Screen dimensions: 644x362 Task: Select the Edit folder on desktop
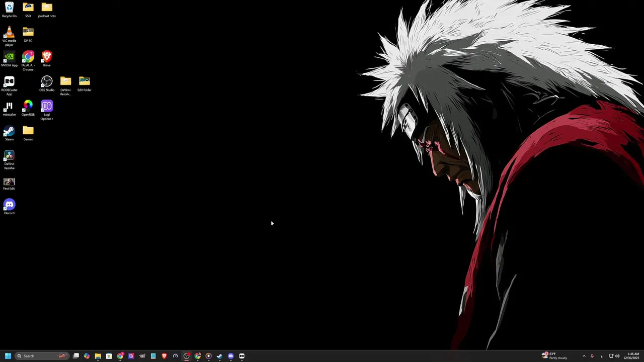pos(85,84)
